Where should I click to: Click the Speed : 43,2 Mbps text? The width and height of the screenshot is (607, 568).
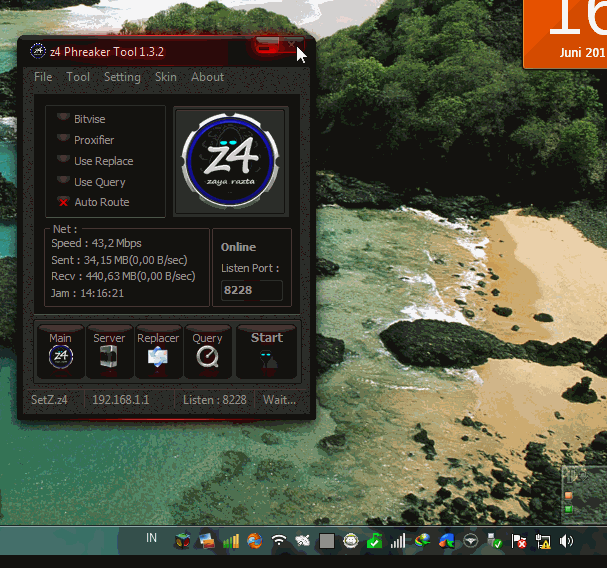tap(96, 243)
